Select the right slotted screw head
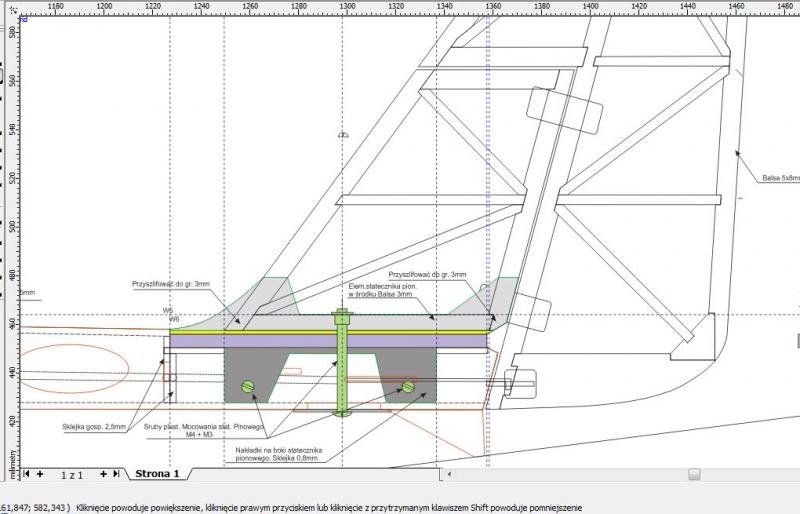 408,387
